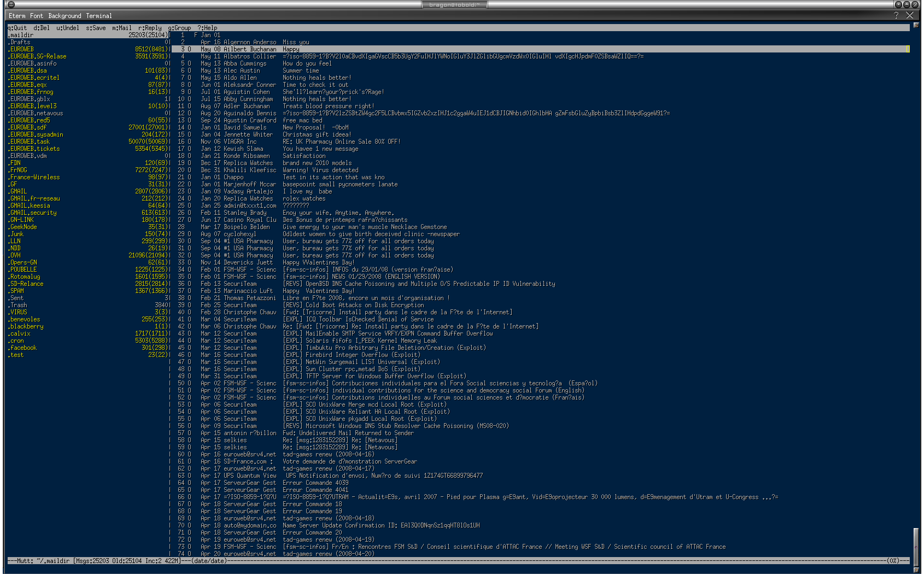
Task: Click the question mark help icon
Action: click(x=896, y=15)
